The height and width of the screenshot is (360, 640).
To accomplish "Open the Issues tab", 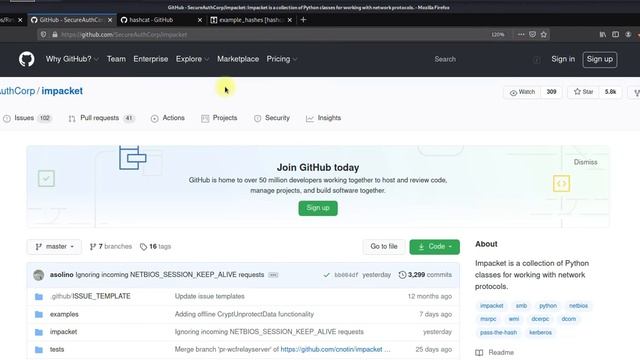I will point(27,118).
